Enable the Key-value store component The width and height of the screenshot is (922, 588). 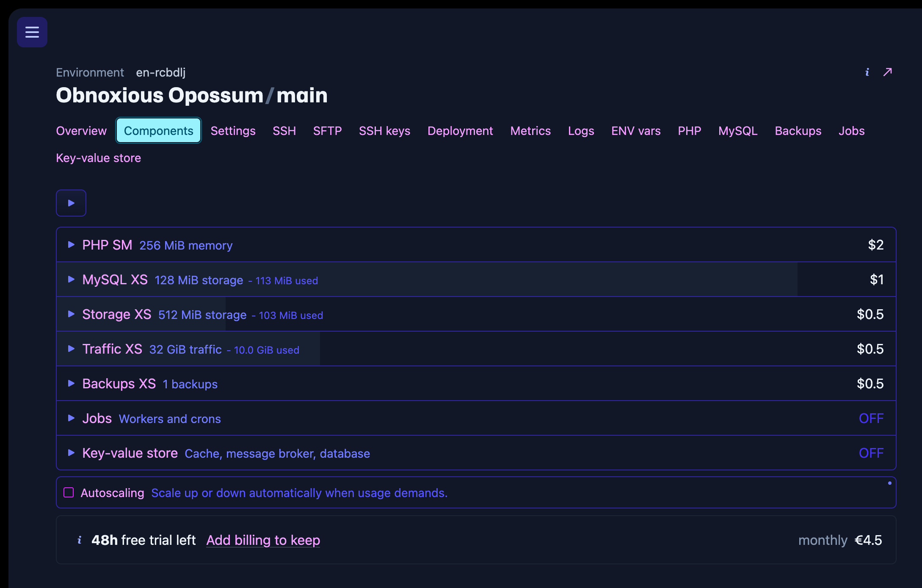pos(871,453)
